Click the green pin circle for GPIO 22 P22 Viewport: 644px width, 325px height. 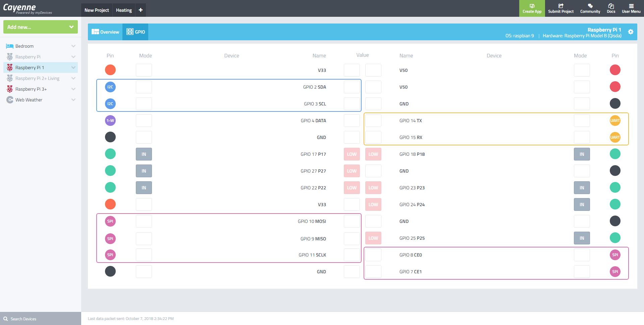coord(110,188)
